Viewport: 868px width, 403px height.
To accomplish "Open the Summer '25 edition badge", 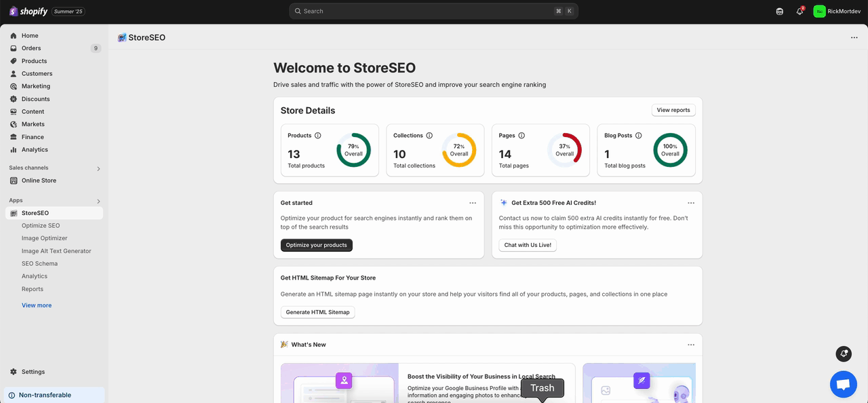I will 68,12.
